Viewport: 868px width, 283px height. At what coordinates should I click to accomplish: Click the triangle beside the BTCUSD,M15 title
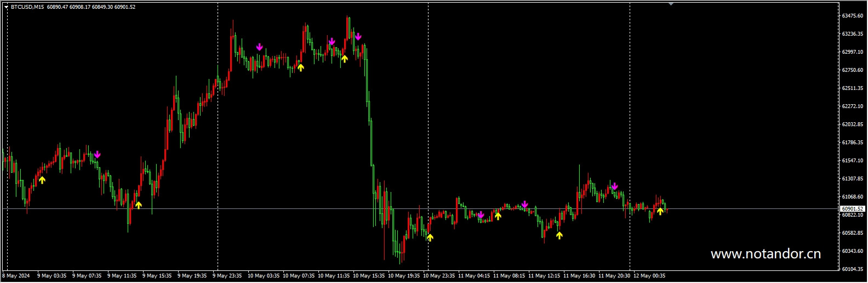click(6, 7)
